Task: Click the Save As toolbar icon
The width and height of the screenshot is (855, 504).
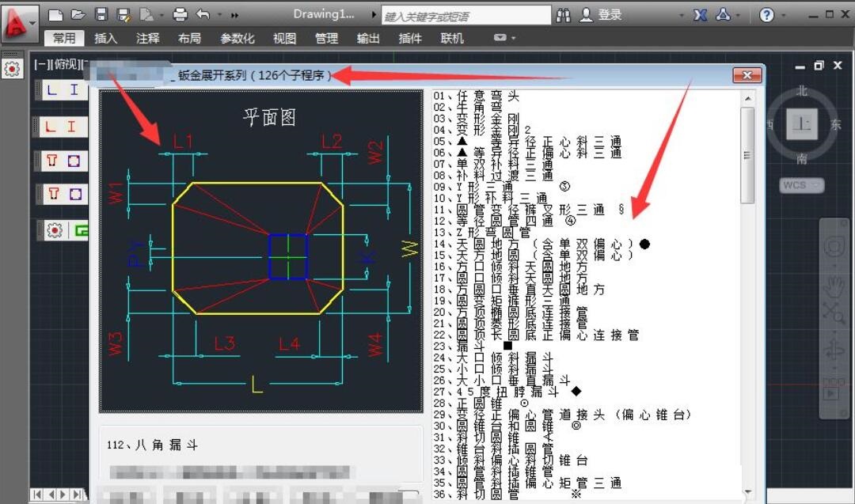Action: point(123,13)
